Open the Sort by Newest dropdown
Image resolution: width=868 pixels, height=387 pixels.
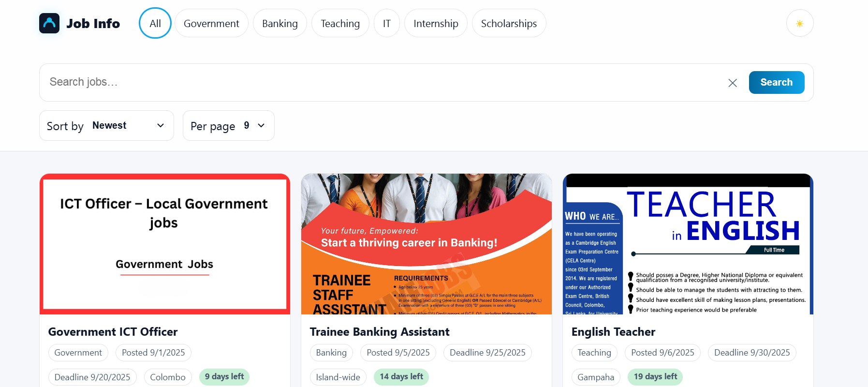[x=106, y=126]
